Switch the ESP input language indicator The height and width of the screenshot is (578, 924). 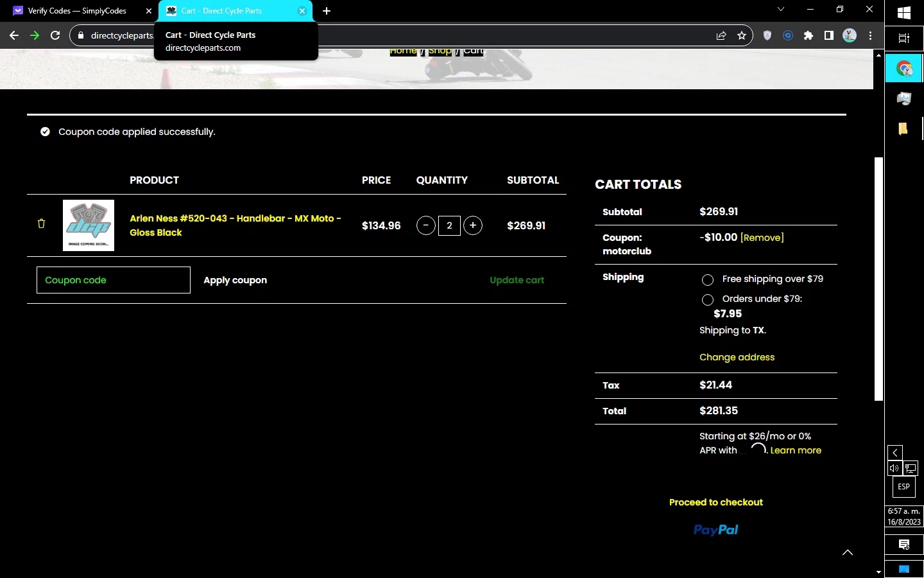[904, 487]
